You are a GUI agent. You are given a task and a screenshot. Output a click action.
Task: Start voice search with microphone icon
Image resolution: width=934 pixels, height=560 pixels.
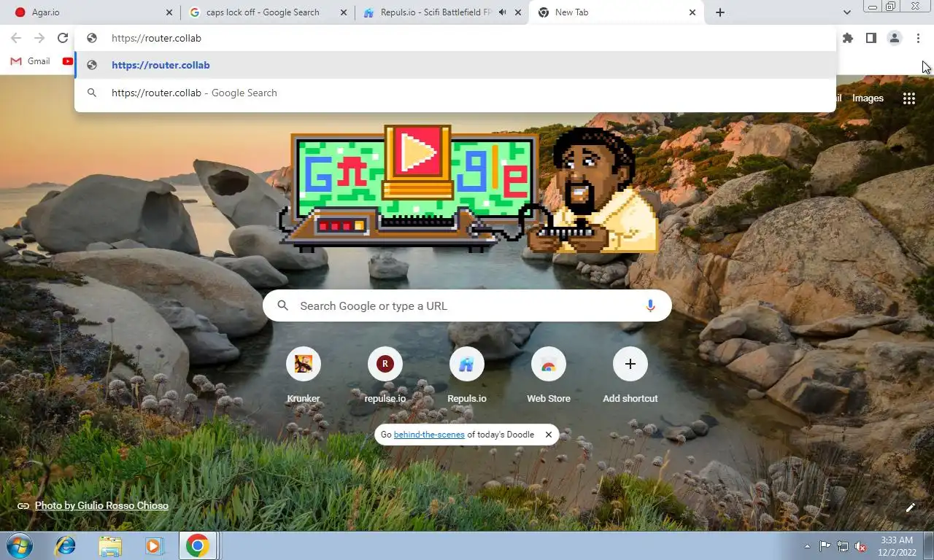650,306
